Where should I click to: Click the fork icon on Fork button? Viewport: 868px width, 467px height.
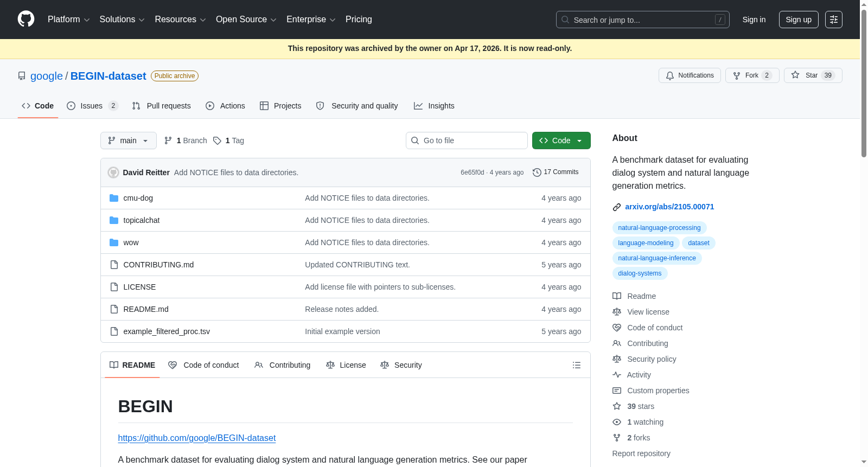pos(737,75)
